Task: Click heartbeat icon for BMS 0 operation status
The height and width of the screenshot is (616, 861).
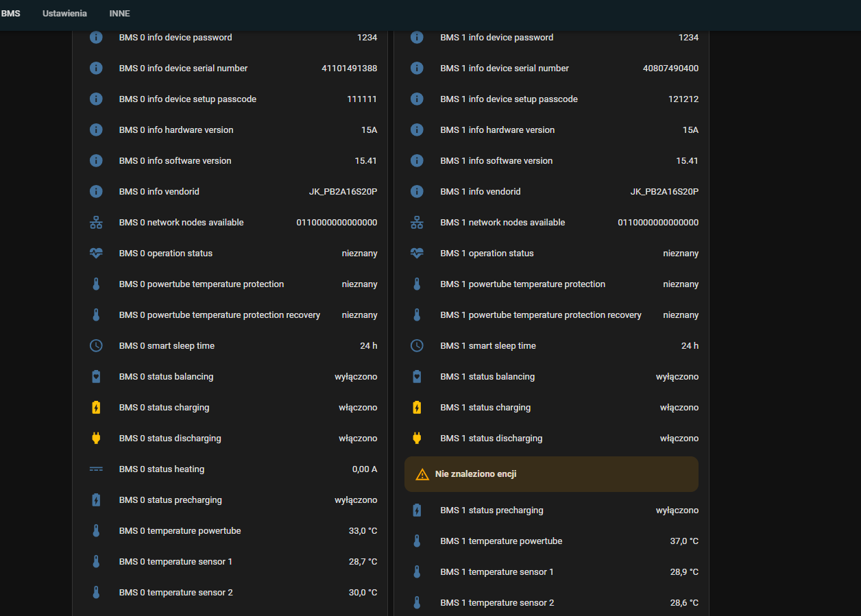Action: click(96, 254)
